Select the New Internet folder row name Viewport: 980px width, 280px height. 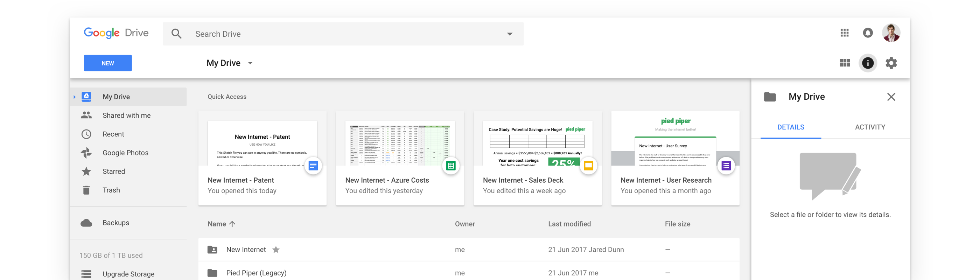pos(246,250)
